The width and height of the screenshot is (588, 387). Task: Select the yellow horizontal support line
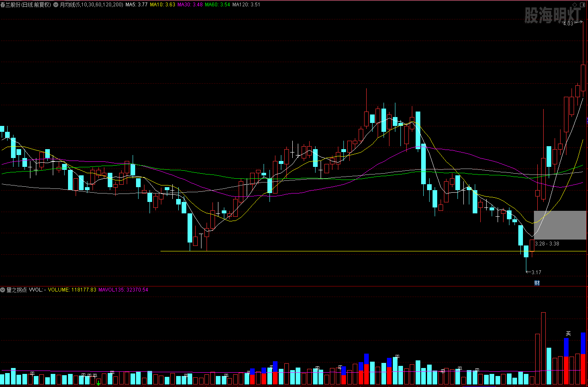tap(338, 251)
